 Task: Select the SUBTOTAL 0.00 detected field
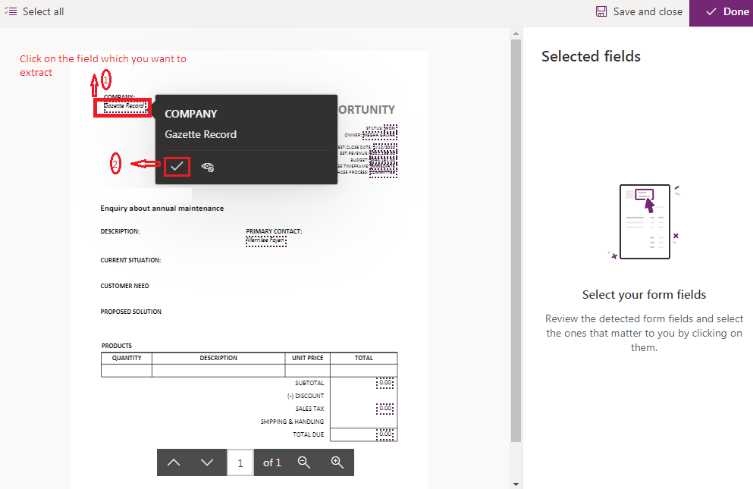[x=385, y=383]
